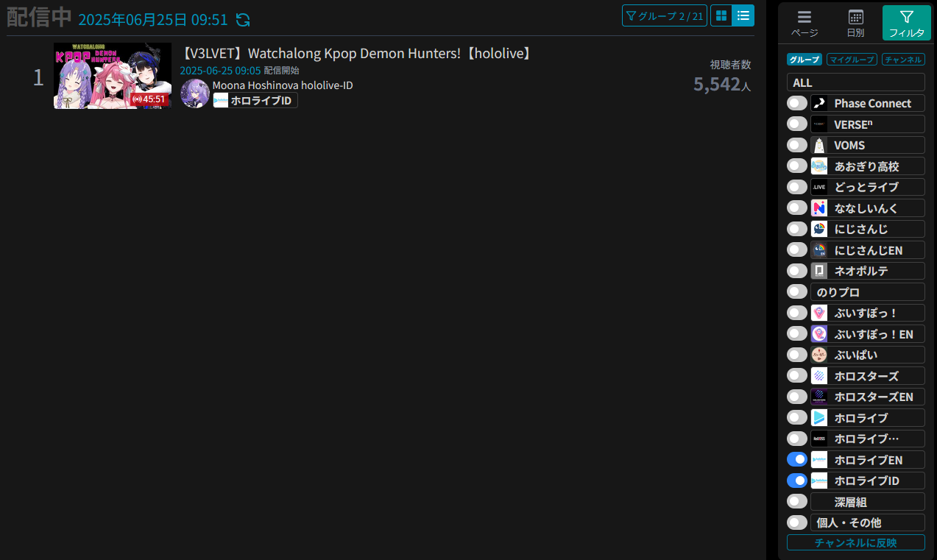Enable the ぶいすぽっ！ toggle

(797, 313)
